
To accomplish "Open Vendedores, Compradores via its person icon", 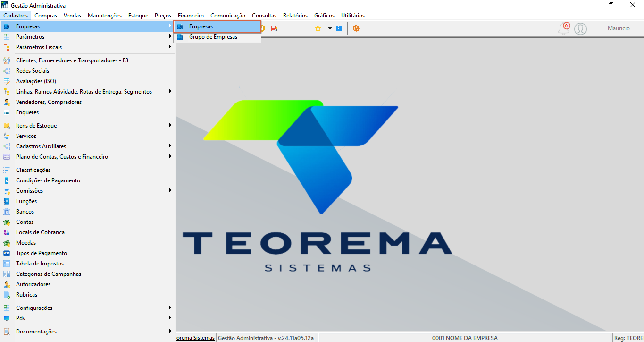I will [7, 102].
